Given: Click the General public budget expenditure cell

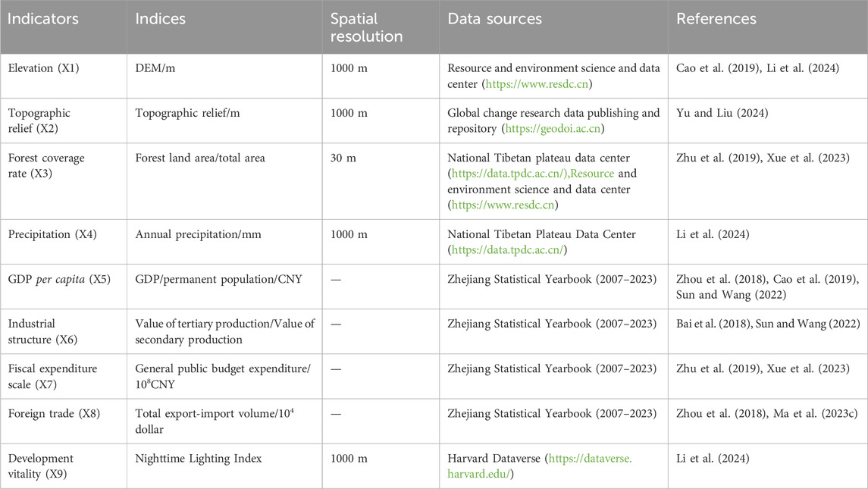Looking at the screenshot, I should [x=223, y=377].
